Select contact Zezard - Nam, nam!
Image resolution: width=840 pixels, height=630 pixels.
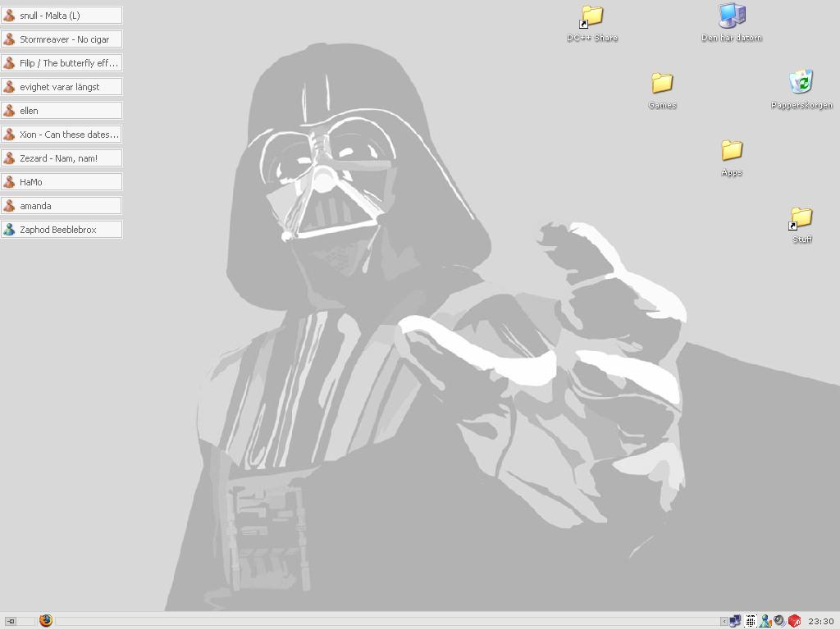click(62, 158)
